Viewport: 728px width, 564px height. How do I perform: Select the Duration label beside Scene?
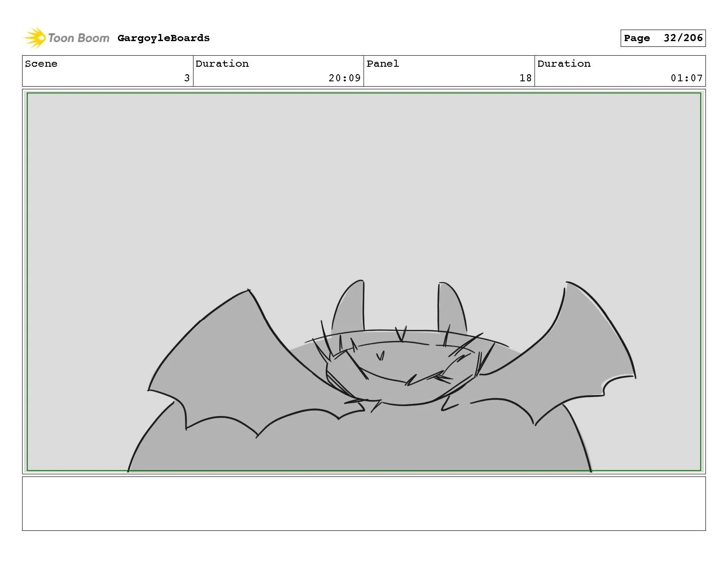tap(222, 64)
